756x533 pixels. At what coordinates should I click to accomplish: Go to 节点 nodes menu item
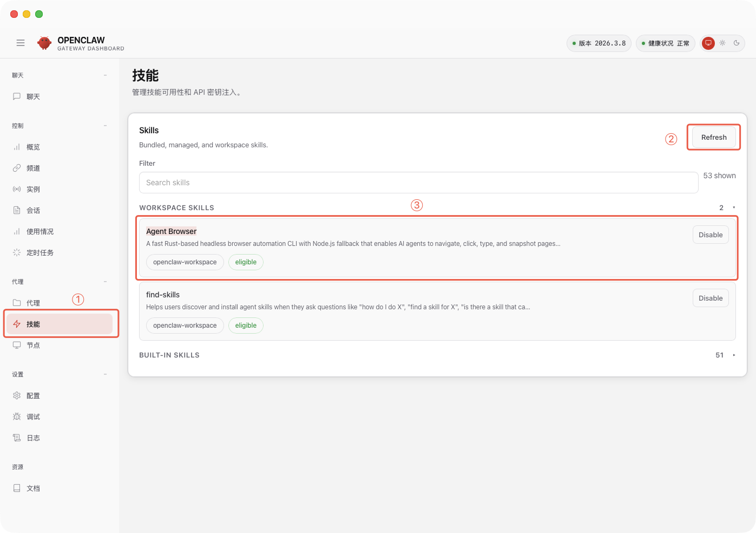click(x=33, y=345)
